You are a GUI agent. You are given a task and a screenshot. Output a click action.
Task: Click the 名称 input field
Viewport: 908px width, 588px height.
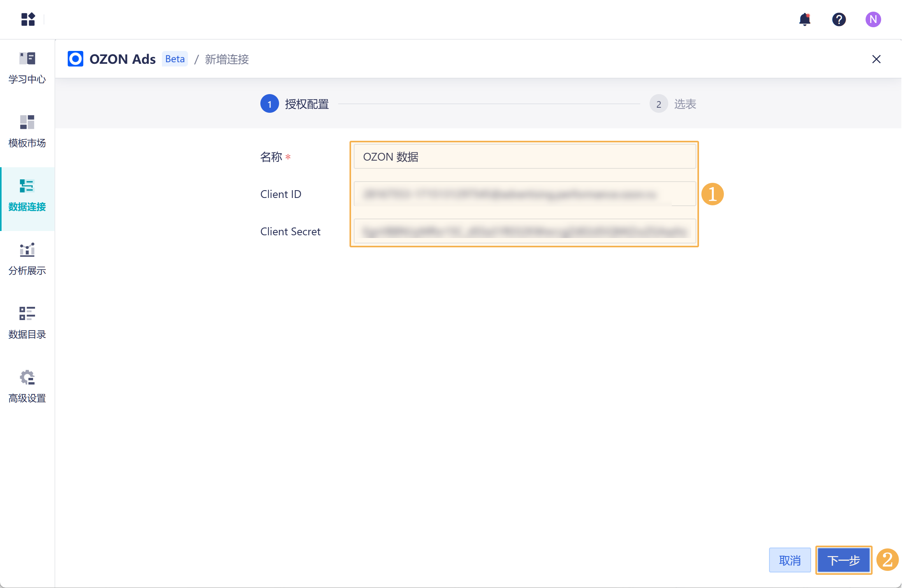tap(525, 157)
